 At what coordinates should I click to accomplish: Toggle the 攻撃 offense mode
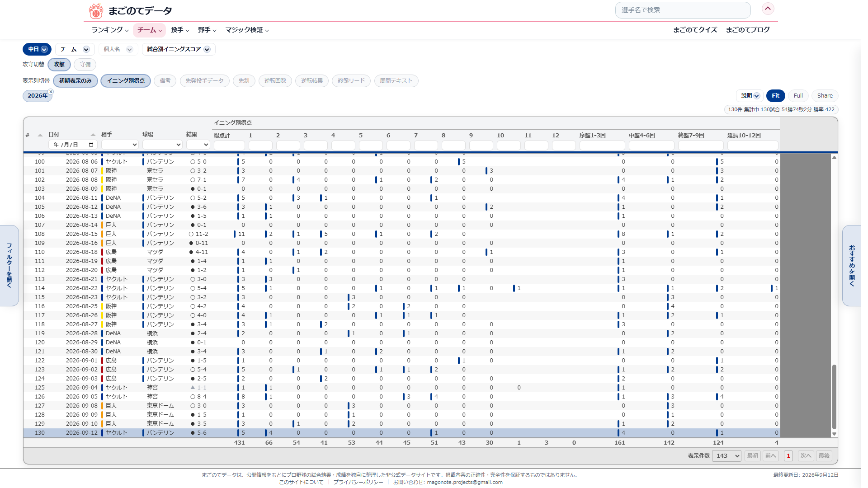[x=59, y=65]
